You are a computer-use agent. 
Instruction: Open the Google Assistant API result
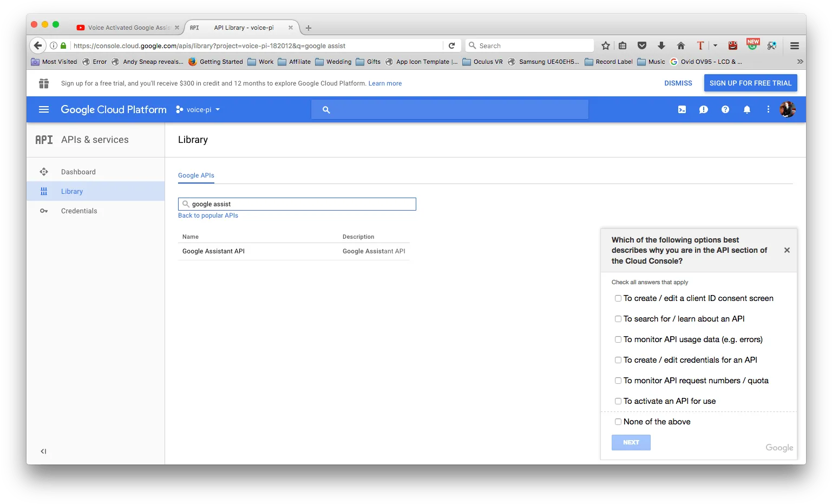point(213,251)
